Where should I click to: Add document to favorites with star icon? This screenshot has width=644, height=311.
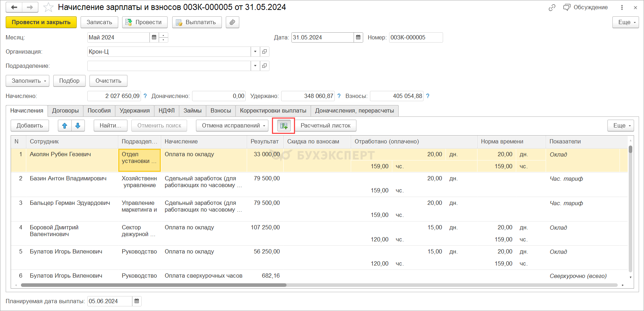click(48, 7)
